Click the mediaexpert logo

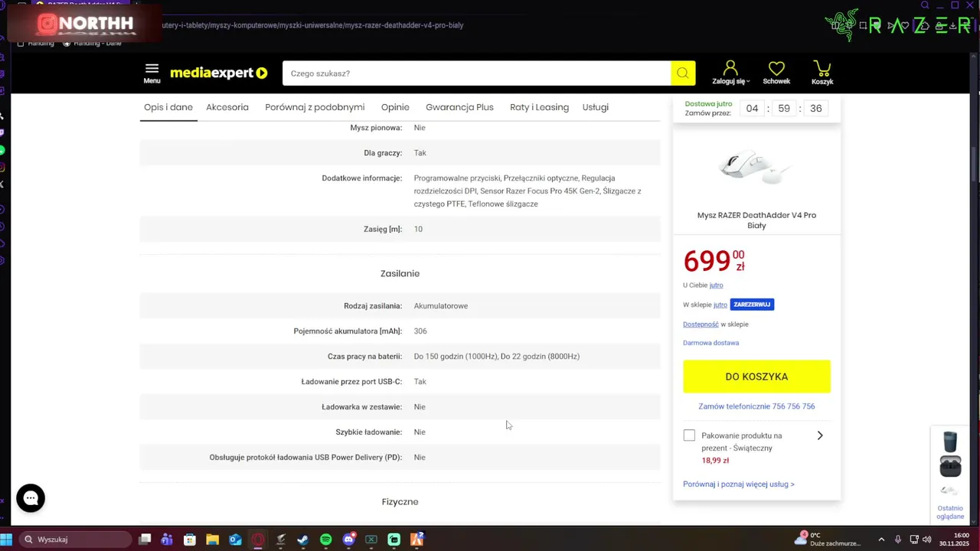click(x=218, y=73)
